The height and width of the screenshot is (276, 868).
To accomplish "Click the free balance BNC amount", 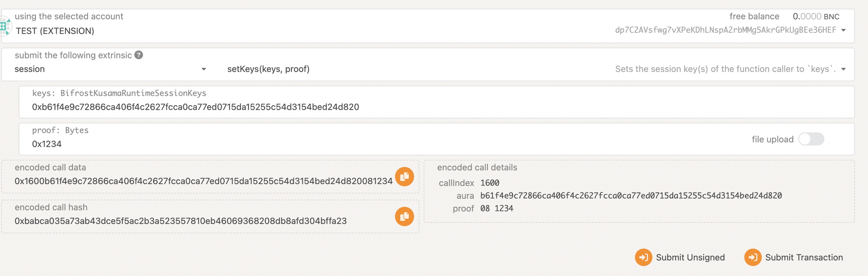I will 816,17.
